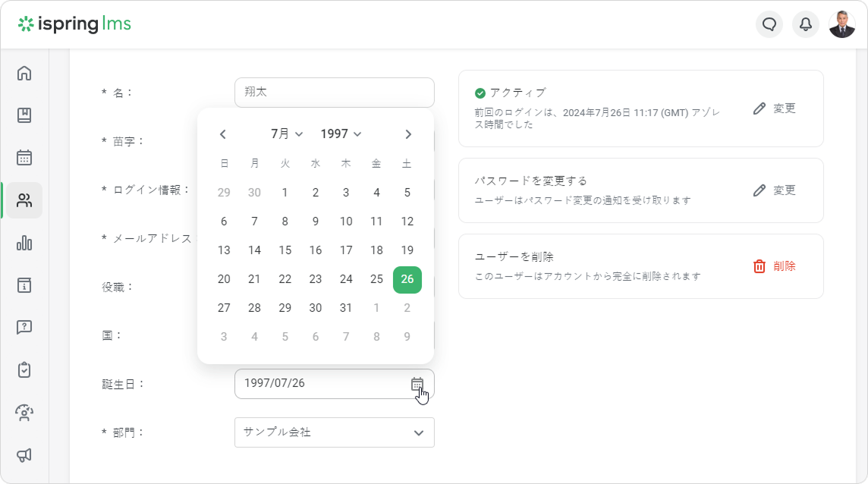Click the 名 input field containing 翔太
This screenshot has width=868, height=484.
click(x=335, y=93)
